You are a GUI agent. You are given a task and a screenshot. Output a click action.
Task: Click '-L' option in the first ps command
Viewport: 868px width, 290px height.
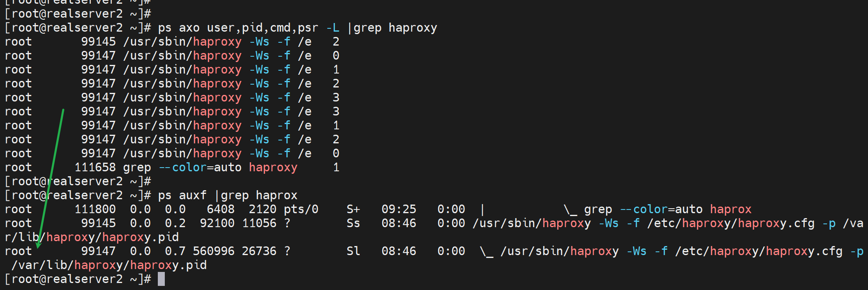tap(332, 28)
